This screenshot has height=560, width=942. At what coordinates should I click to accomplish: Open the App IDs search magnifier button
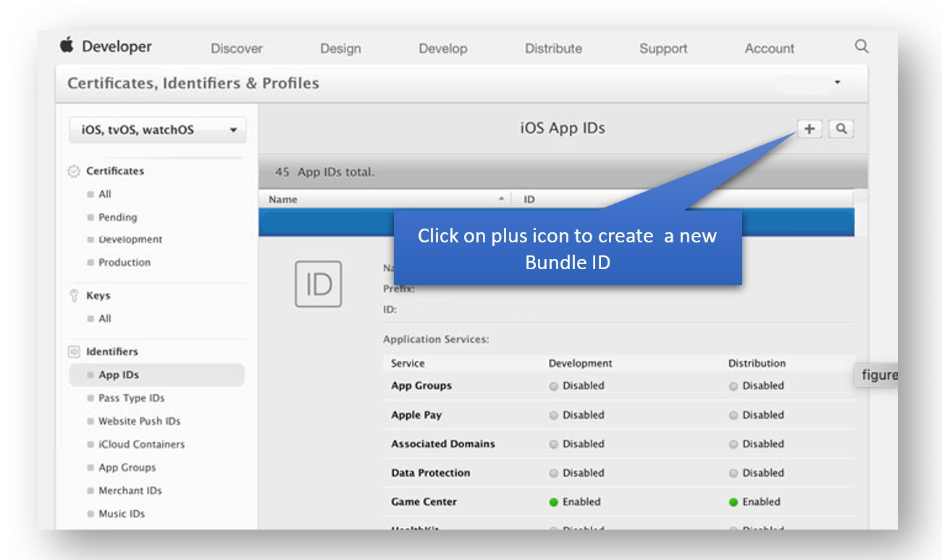841,129
